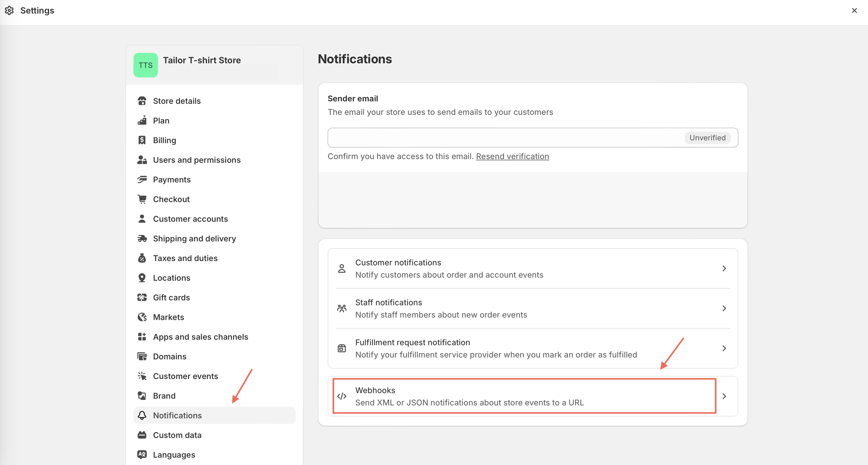Image resolution: width=868 pixels, height=465 pixels.
Task: Click the Settings gear icon
Action: pyautogui.click(x=10, y=10)
